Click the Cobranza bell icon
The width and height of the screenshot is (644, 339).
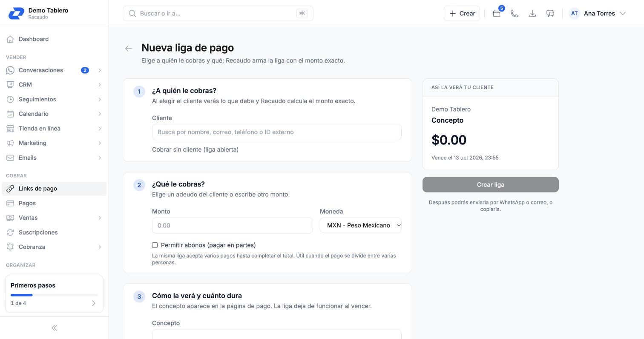pos(10,247)
